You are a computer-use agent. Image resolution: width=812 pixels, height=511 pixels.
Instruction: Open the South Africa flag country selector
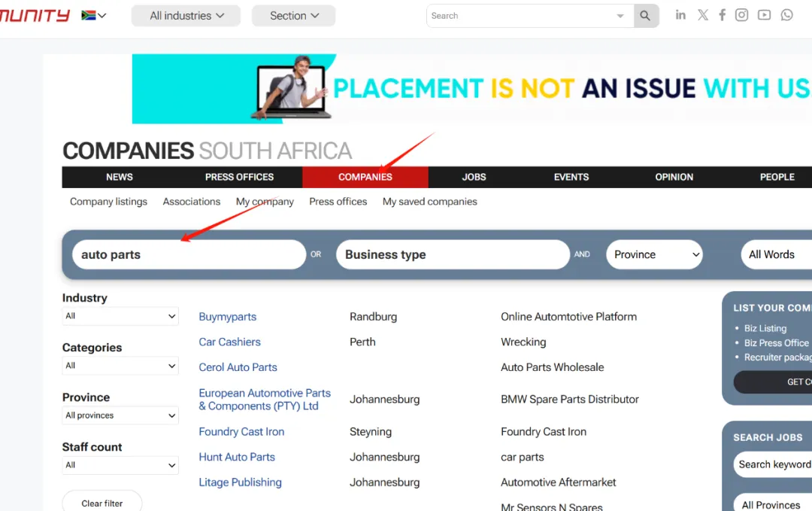(x=93, y=16)
